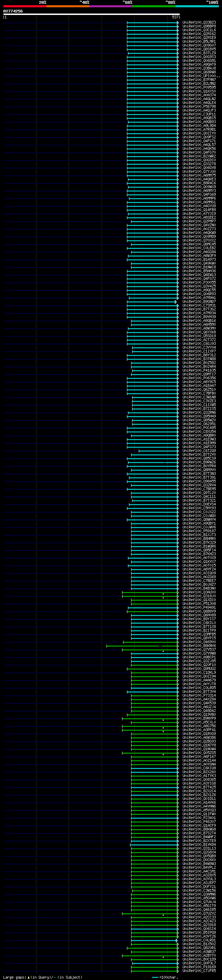222x980 pixels.
Task: Select hit label UniRef100_Q2BG93
Action: click(199, 741)
